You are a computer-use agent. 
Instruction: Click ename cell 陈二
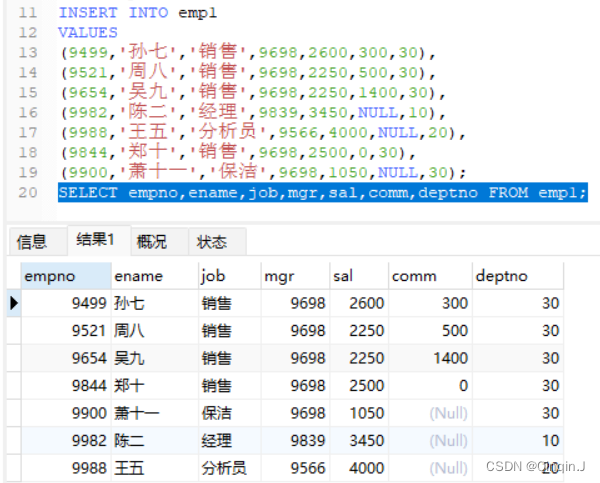tap(155, 441)
